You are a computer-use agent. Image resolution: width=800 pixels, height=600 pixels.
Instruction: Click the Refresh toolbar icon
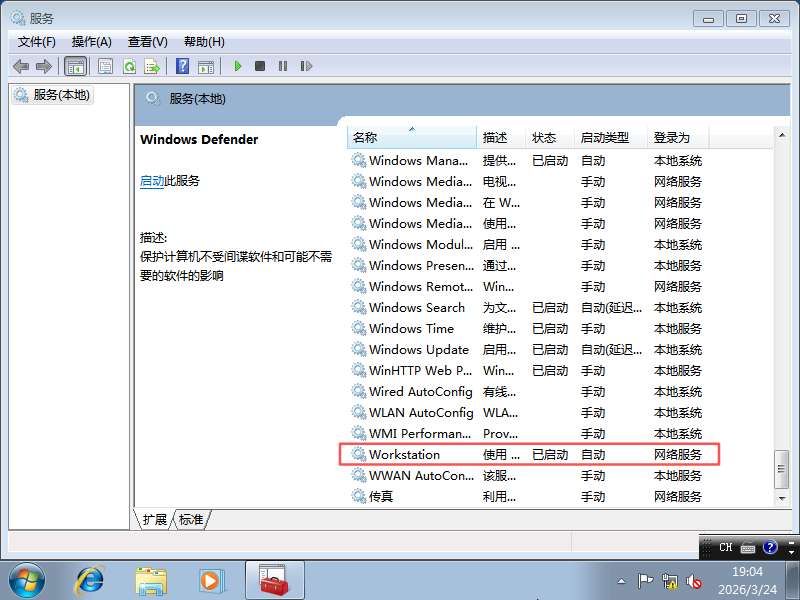click(x=130, y=66)
